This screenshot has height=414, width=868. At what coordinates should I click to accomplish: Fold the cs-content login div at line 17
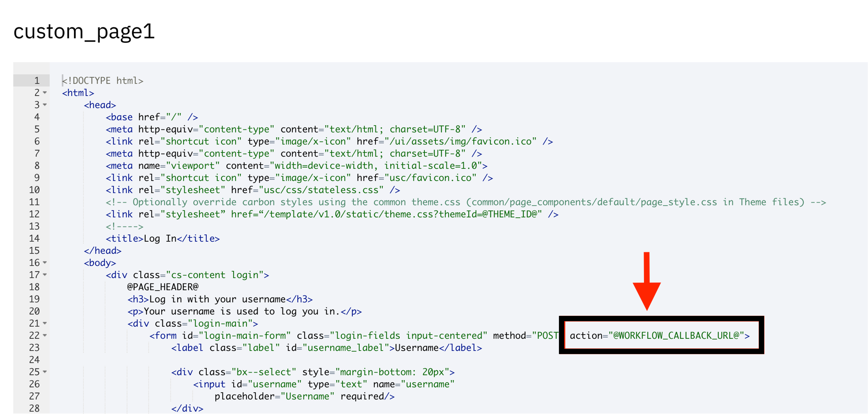pyautogui.click(x=45, y=275)
